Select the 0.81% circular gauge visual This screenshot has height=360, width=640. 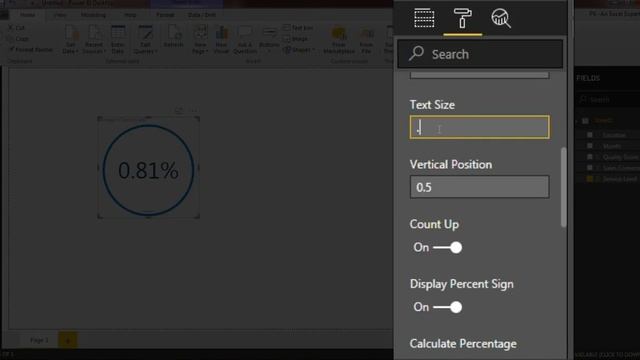click(x=148, y=170)
